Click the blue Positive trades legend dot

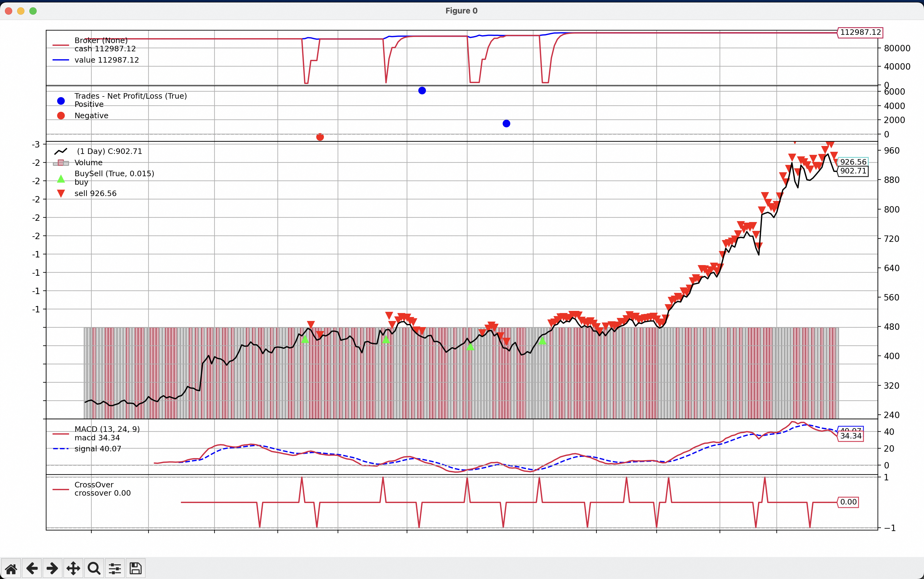61,101
